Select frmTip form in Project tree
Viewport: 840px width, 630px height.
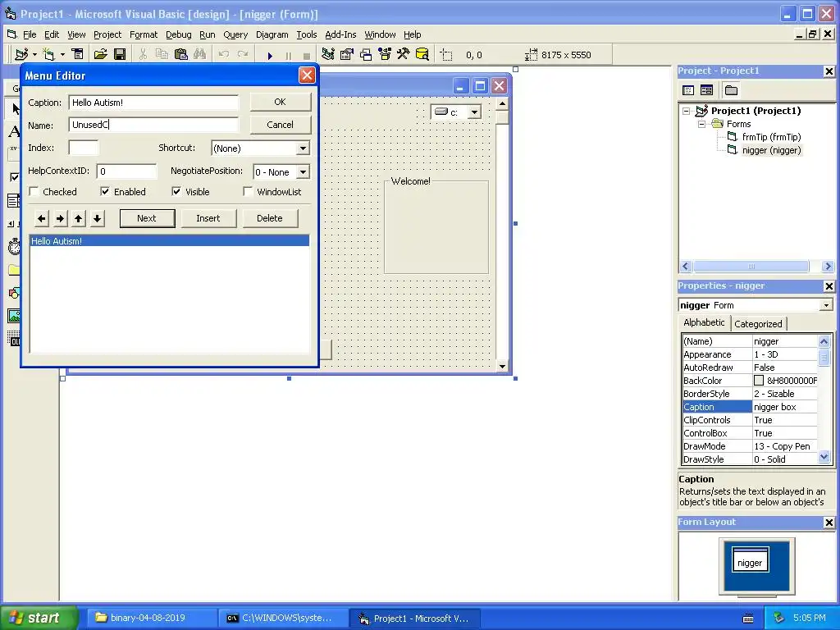point(771,137)
